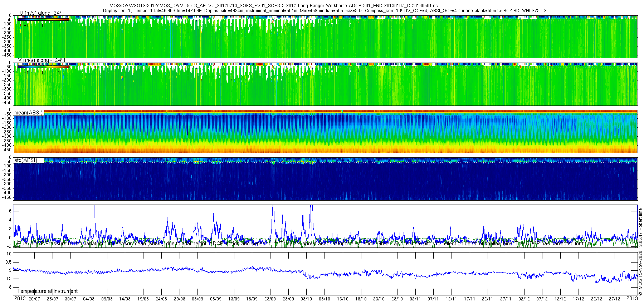Click the '12/12' date tick label

pyautogui.click(x=560, y=299)
